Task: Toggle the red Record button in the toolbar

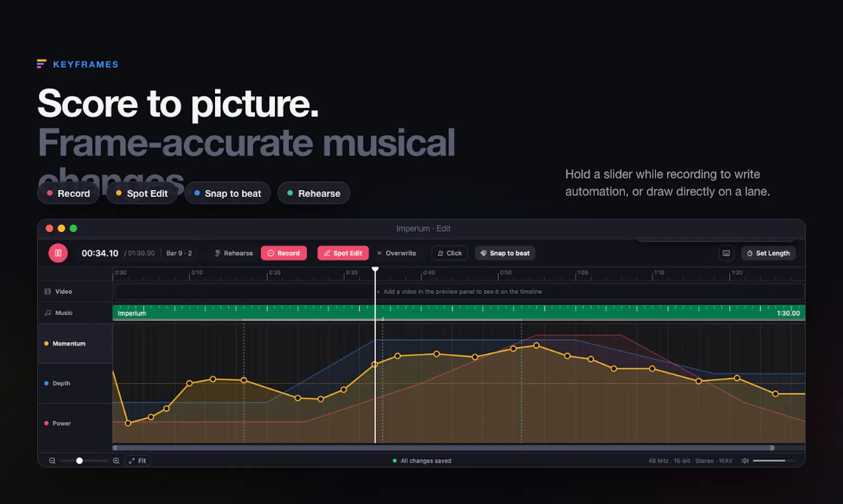Action: click(283, 253)
